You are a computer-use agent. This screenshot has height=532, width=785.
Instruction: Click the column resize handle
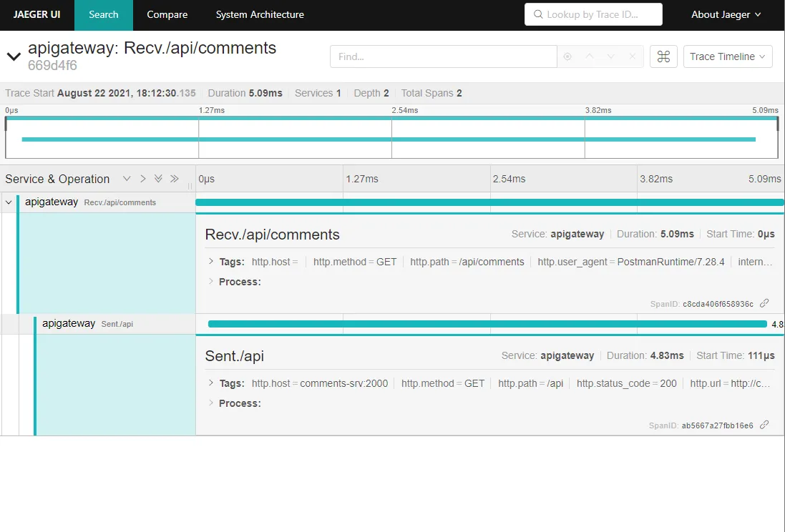(x=190, y=186)
